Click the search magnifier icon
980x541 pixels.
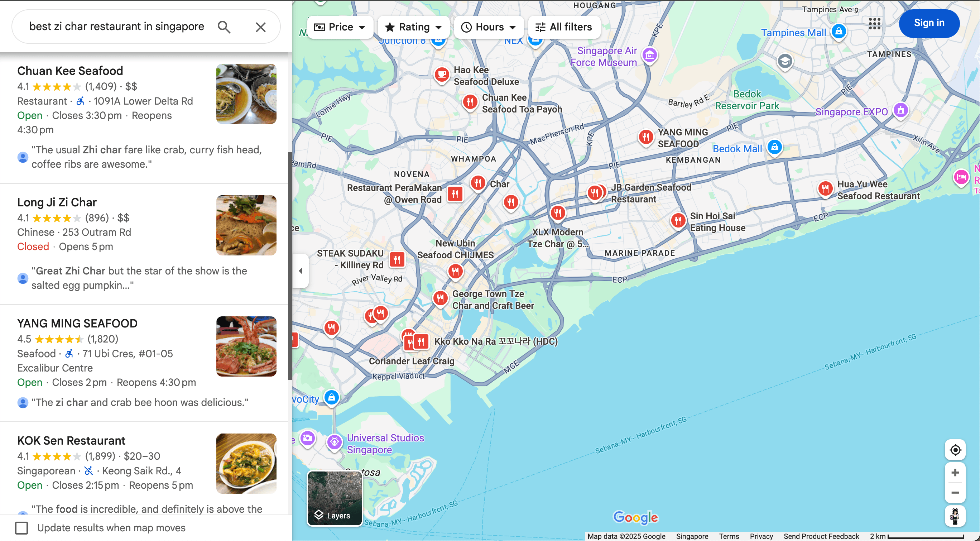224,27
